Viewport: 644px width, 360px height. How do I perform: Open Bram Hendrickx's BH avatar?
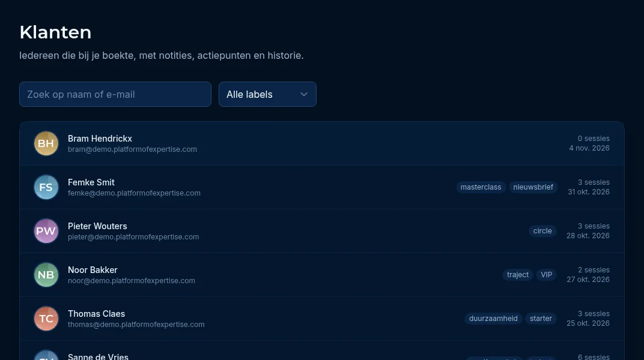click(x=46, y=143)
